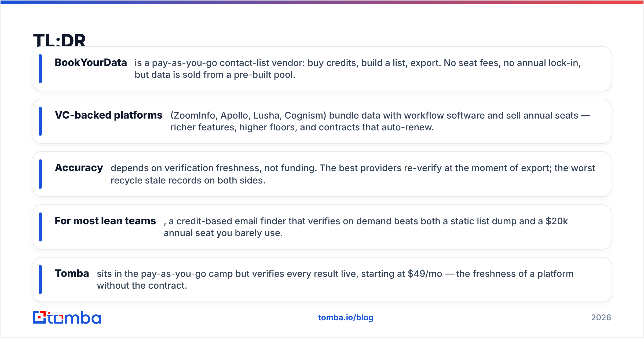
Task: Select the BookYourData card title
Action: (x=91, y=63)
